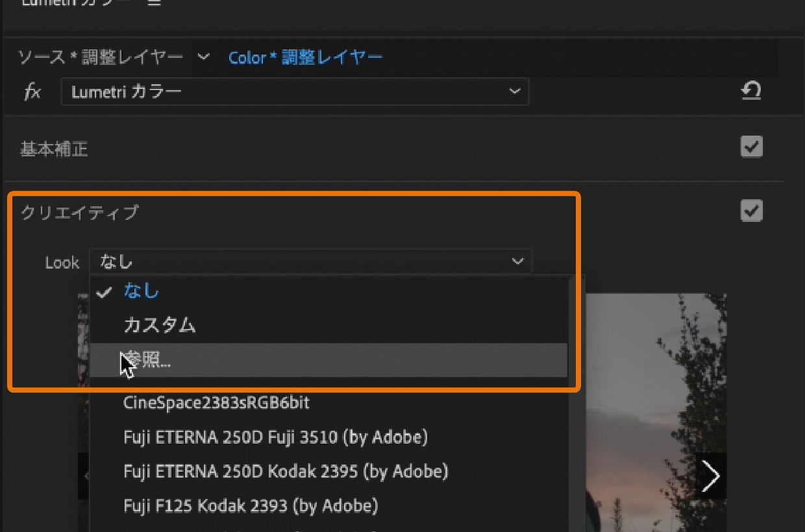Disable the 基本補正 section checkbox

[751, 147]
